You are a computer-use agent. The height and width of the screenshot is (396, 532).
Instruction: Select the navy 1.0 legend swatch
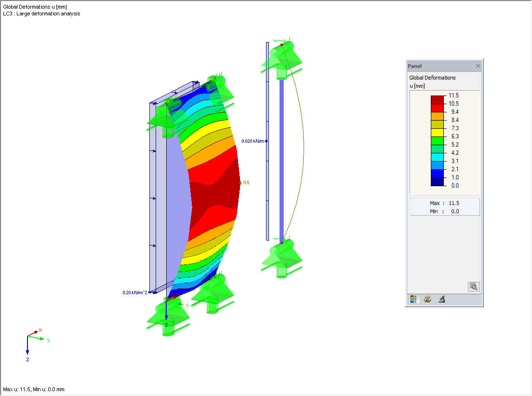(x=438, y=182)
